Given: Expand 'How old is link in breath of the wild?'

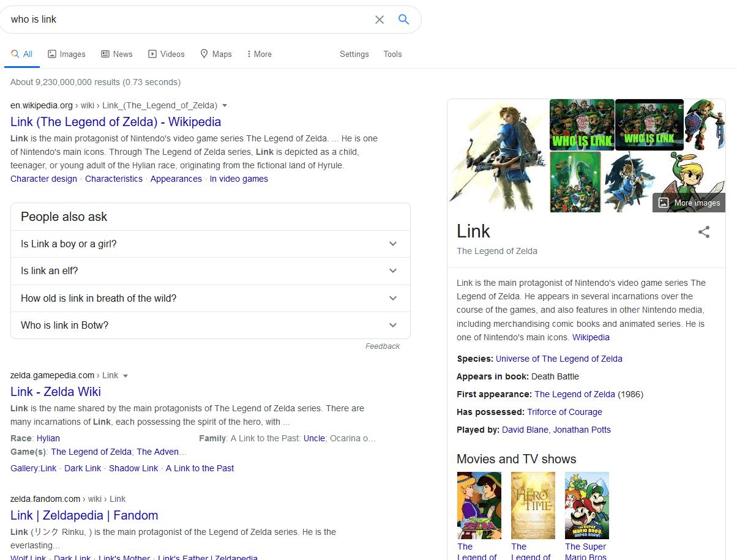Looking at the screenshot, I should click(x=211, y=298).
